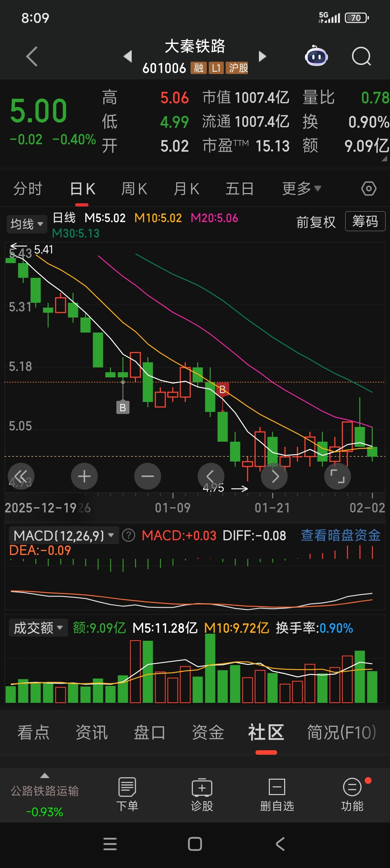Image resolution: width=390 pixels, height=868 pixels.
Task: Move chart right one candle
Action: 274,476
